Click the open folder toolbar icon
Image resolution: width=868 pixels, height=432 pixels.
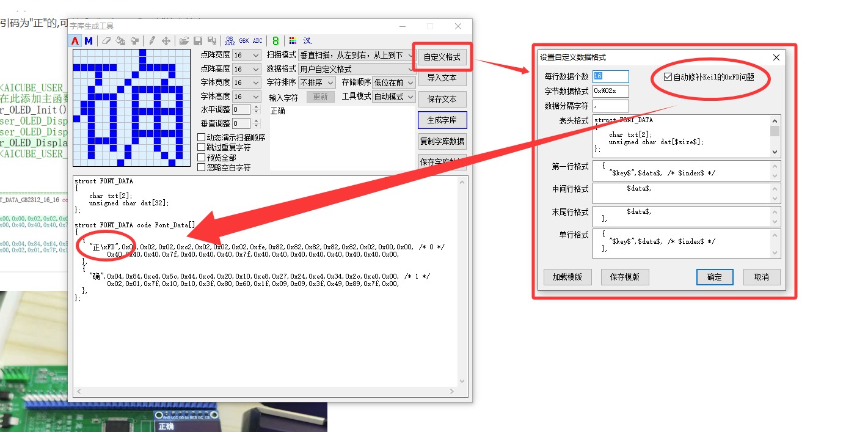[183, 41]
